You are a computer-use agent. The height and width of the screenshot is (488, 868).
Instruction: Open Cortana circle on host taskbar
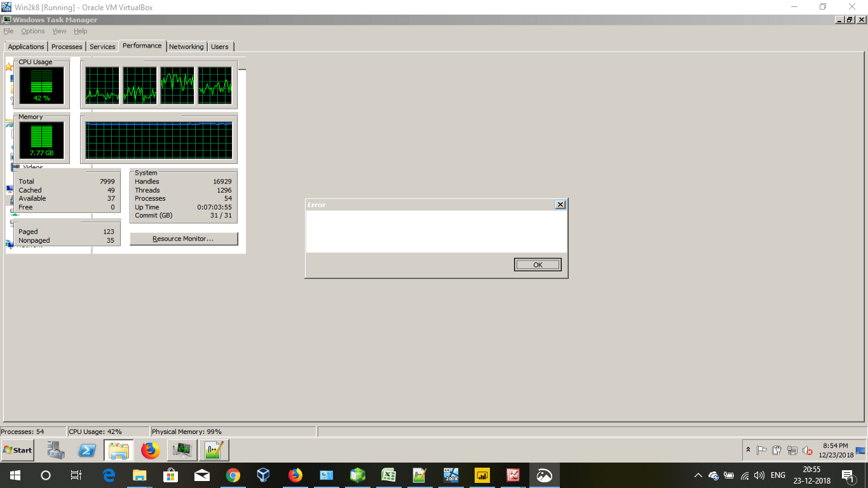pos(46,475)
